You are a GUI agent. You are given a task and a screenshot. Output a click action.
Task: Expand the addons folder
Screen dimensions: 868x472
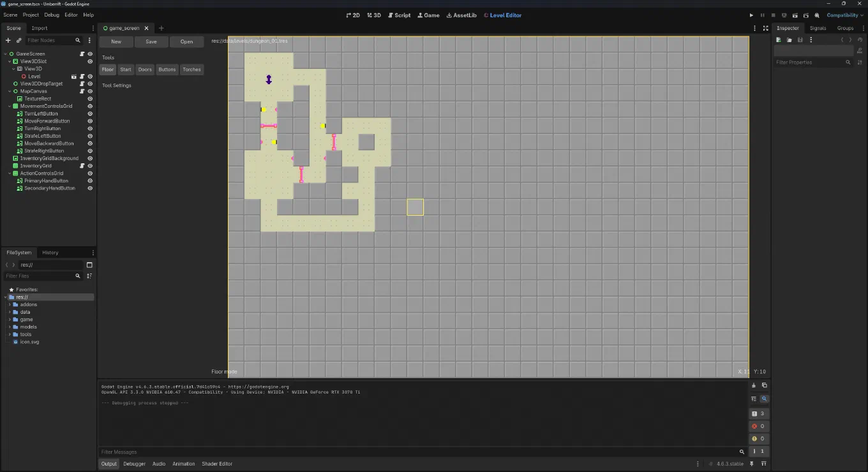(x=10, y=304)
